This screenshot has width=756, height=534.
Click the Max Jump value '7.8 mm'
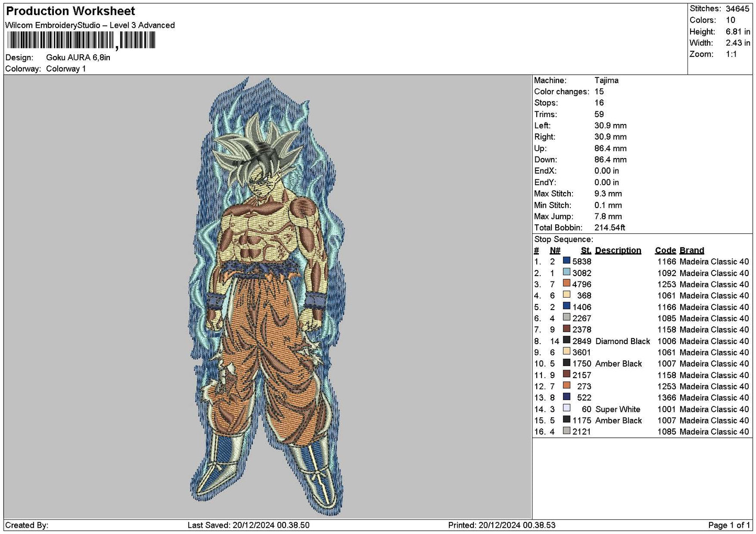pyautogui.click(x=608, y=217)
